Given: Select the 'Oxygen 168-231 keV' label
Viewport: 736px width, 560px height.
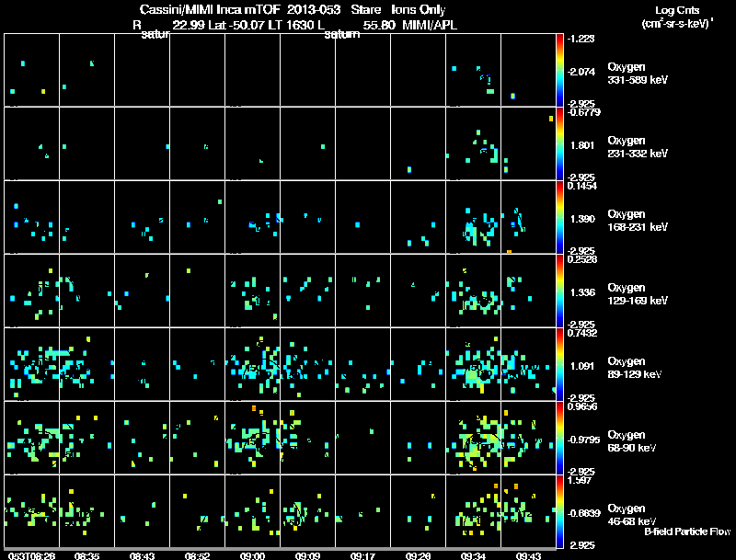Looking at the screenshot, I should pos(638,221).
